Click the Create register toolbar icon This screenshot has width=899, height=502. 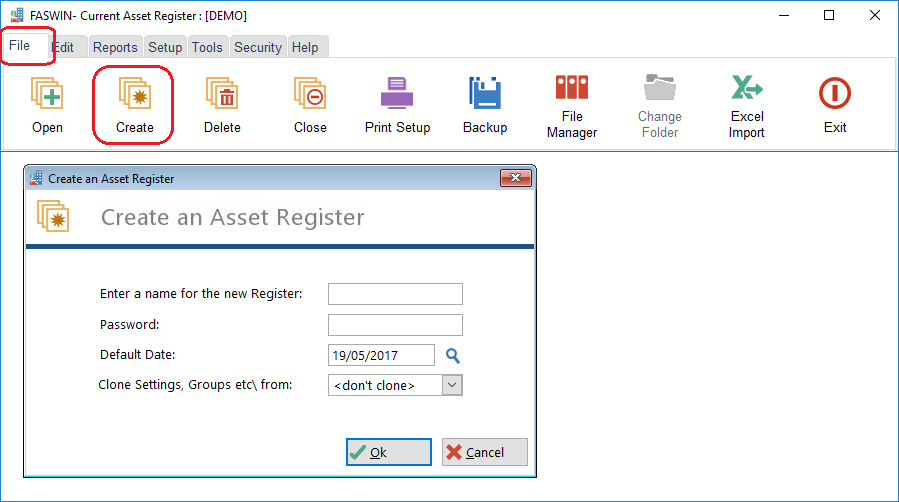135,105
